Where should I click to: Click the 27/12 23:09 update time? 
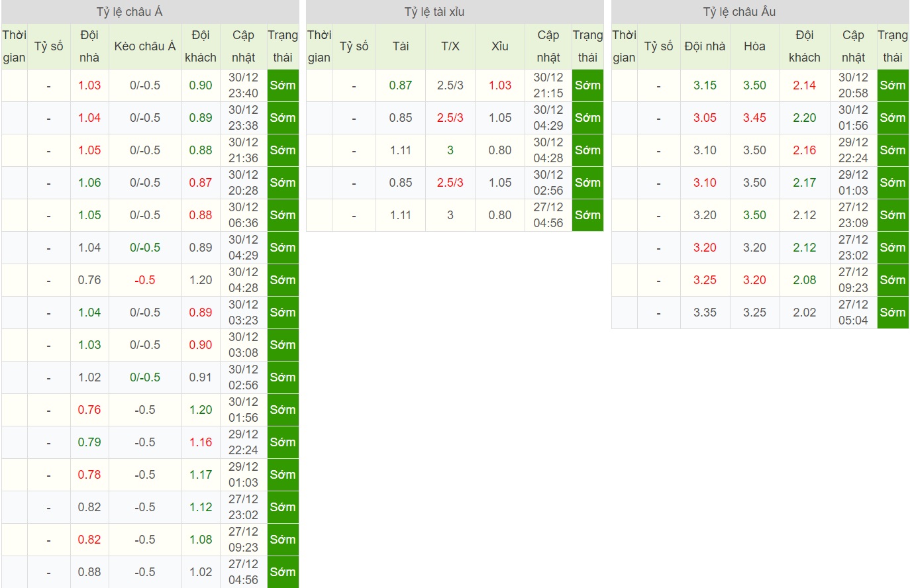click(853, 215)
